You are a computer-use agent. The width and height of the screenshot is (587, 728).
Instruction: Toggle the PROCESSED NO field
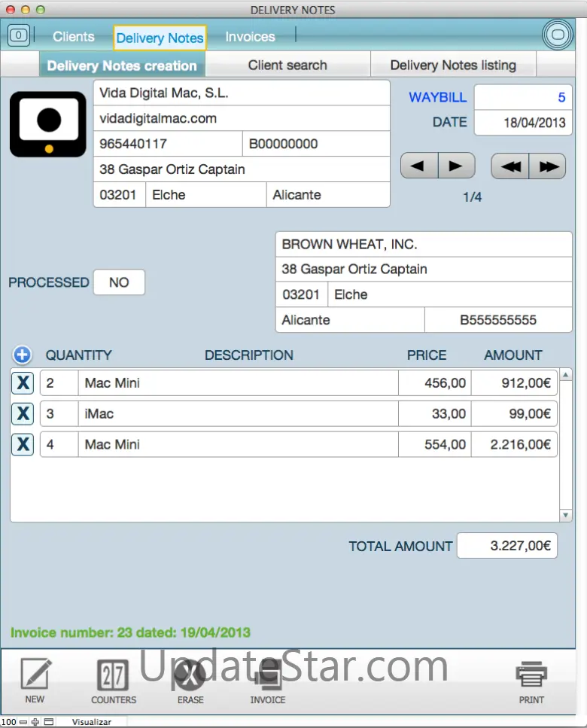point(119,282)
